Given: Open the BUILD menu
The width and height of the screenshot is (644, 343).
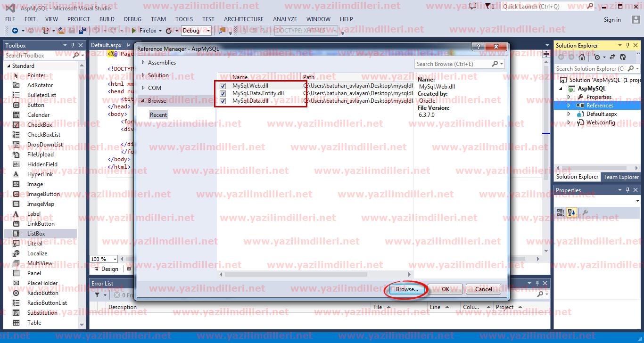Looking at the screenshot, I should [107, 19].
